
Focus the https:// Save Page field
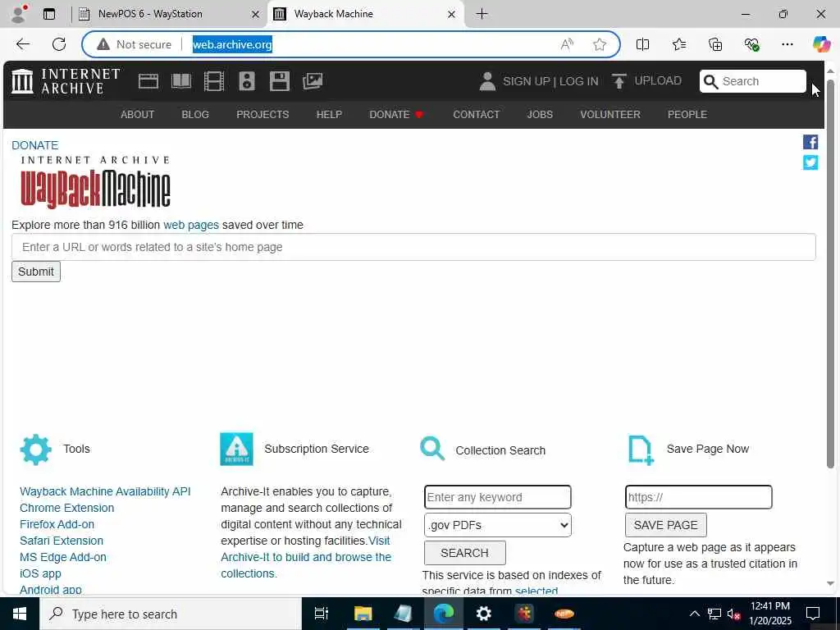699,497
